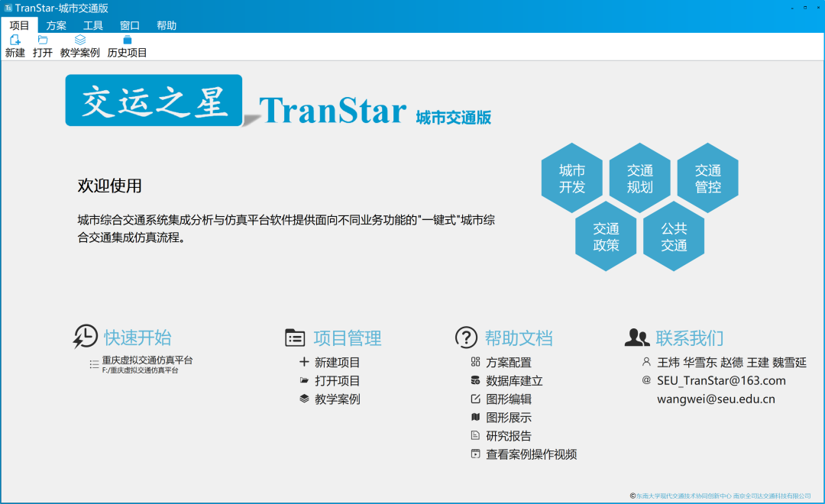Open the 方案 menu

pos(57,25)
